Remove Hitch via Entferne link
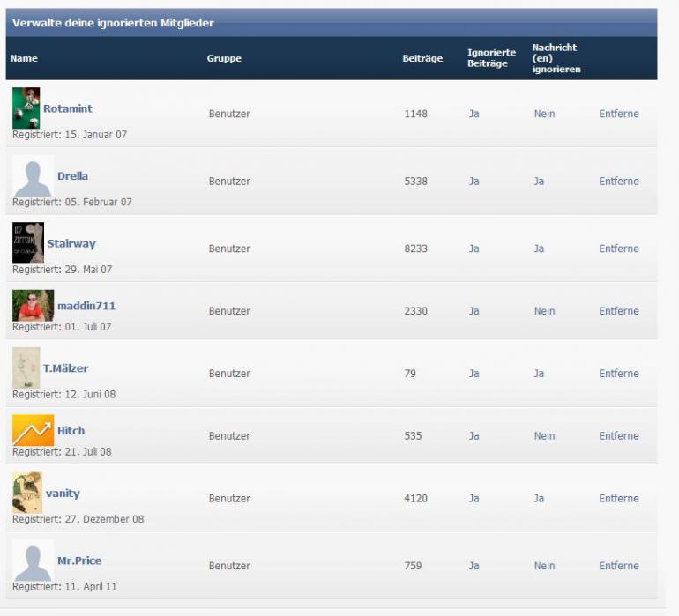Image resolution: width=679 pixels, height=616 pixels. (619, 435)
